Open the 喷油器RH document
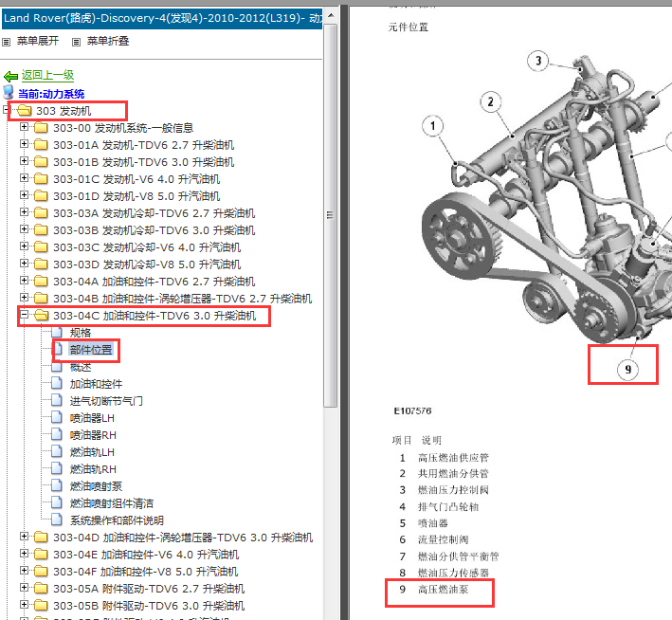The image size is (672, 620). click(x=93, y=435)
